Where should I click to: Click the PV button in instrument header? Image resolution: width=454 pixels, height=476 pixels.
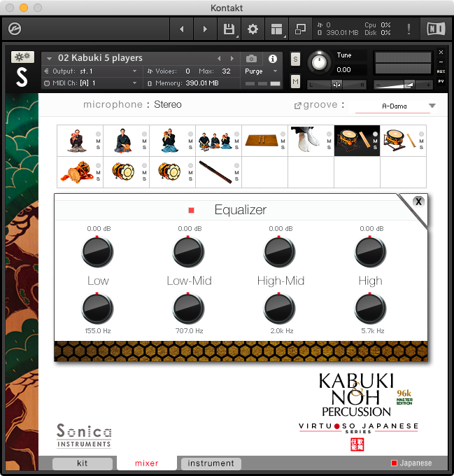coord(441,81)
